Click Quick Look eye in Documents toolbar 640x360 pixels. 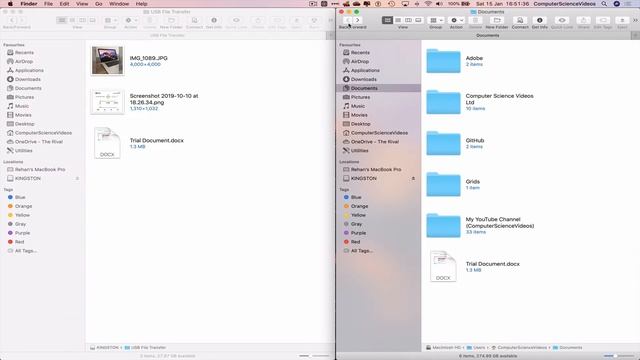pyautogui.click(x=562, y=20)
